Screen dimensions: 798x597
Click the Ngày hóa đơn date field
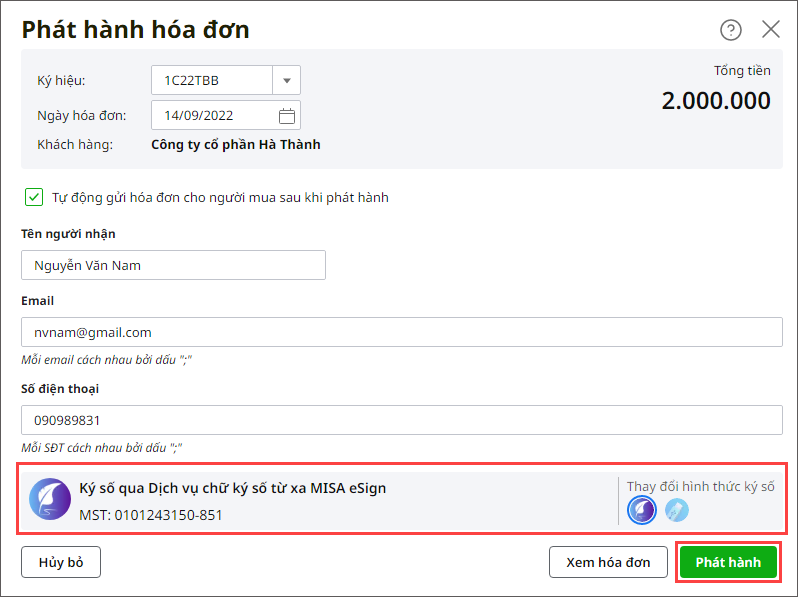click(x=225, y=116)
